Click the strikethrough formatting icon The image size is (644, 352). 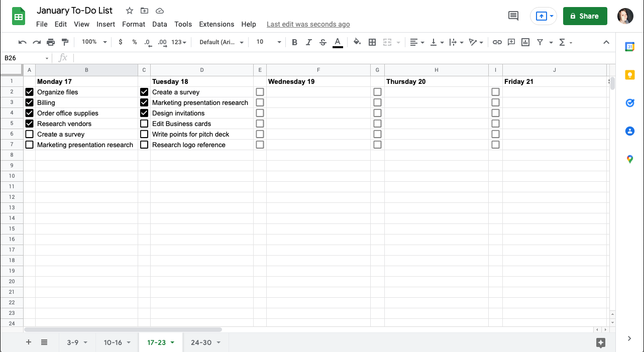[x=323, y=42]
